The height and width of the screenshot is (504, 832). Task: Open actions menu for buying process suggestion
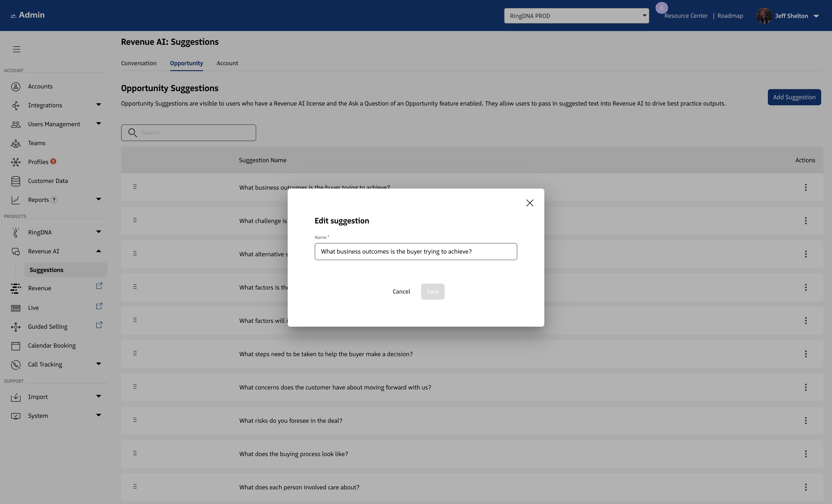point(806,454)
